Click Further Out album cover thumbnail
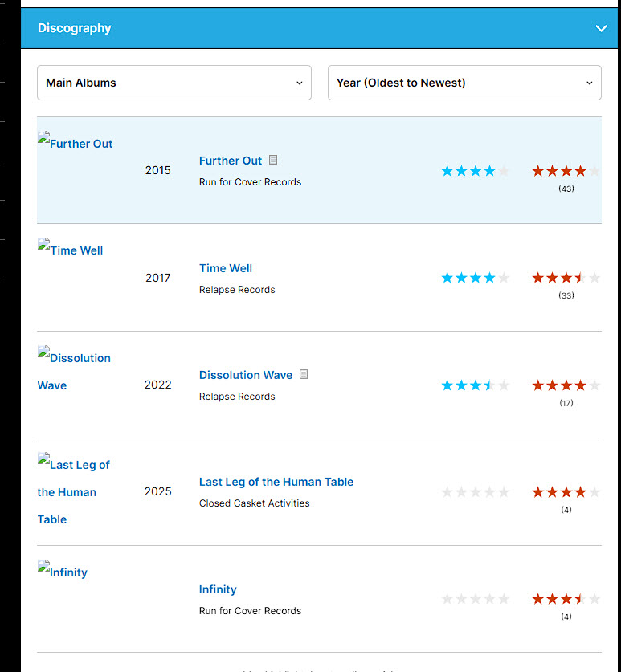The width and height of the screenshot is (621, 672). pos(75,144)
